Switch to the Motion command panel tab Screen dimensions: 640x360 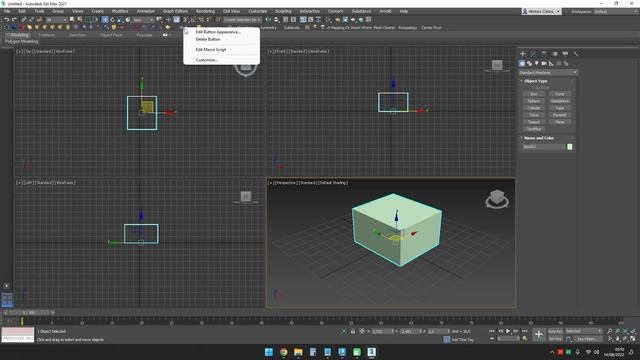[555, 53]
